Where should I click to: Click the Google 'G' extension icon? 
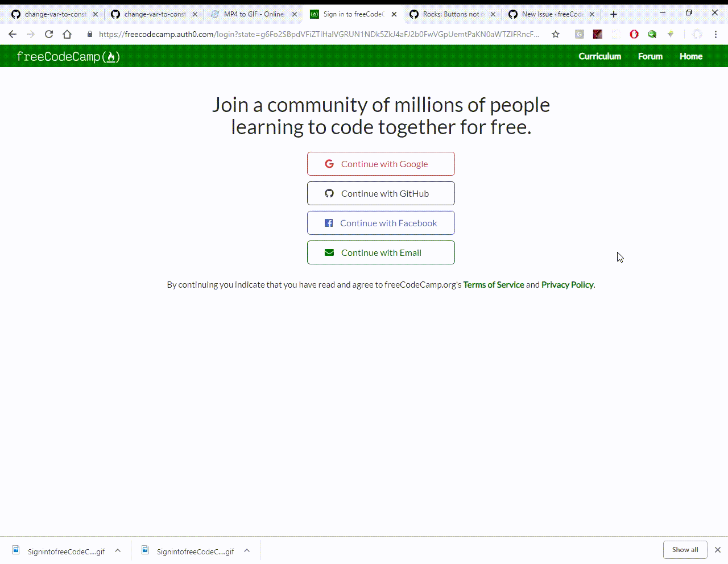(x=579, y=34)
